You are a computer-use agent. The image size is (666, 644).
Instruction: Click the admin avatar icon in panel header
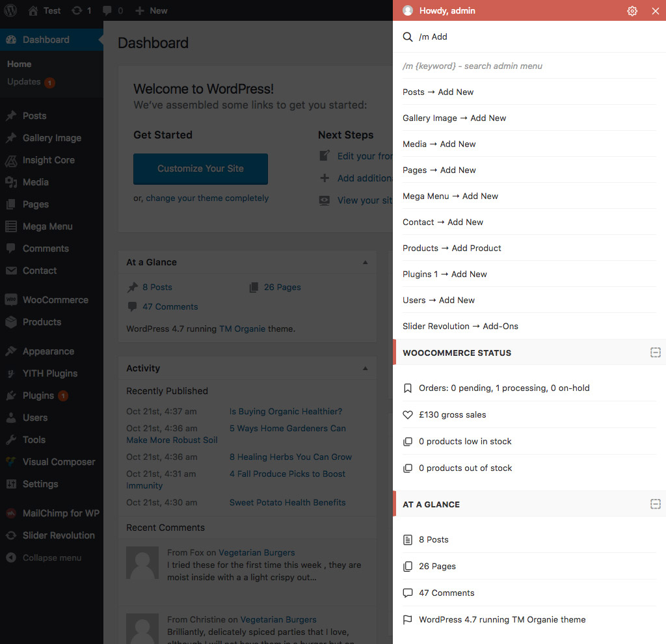(x=408, y=10)
